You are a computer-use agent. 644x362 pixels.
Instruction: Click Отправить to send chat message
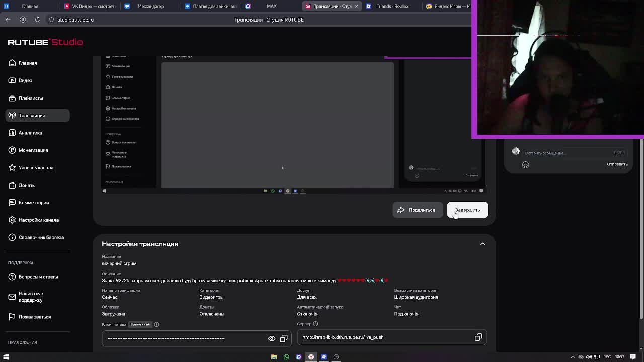click(x=617, y=164)
